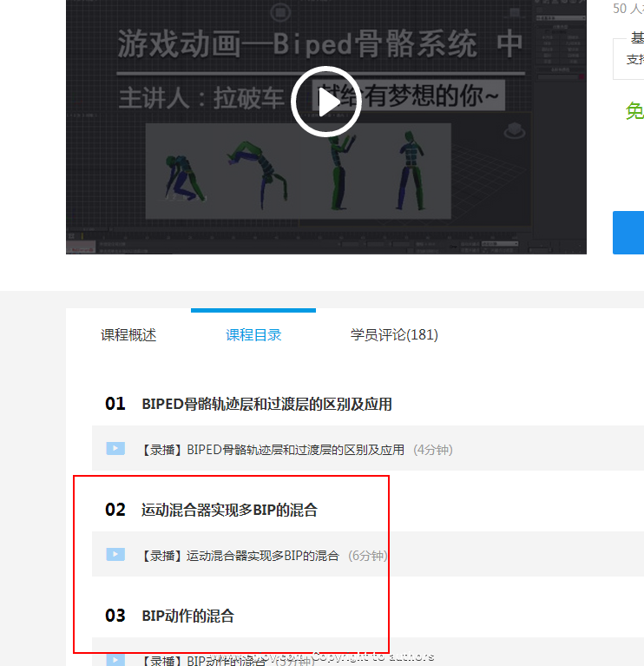
Task: Select chapter 01 heading BIPED骨骼轨迹层和过渡层的区别及应用
Action: [266, 404]
